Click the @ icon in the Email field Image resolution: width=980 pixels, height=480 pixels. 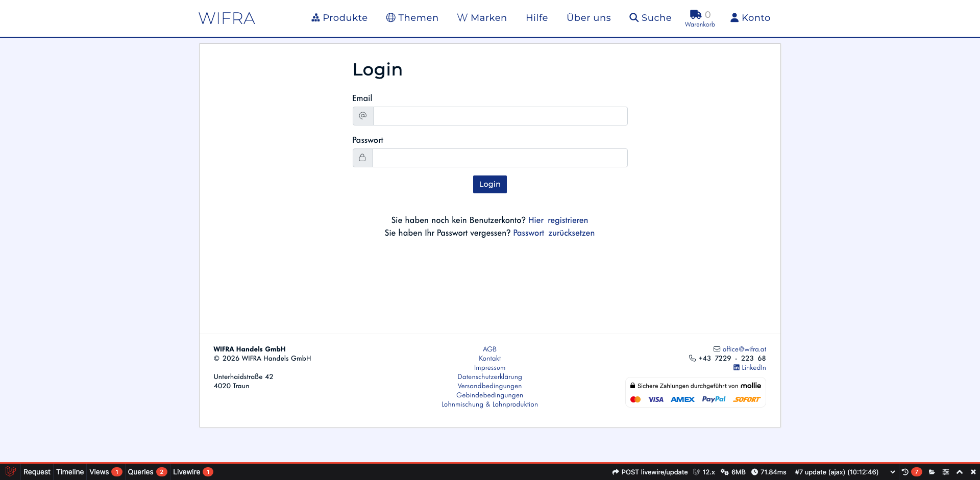pyautogui.click(x=362, y=116)
